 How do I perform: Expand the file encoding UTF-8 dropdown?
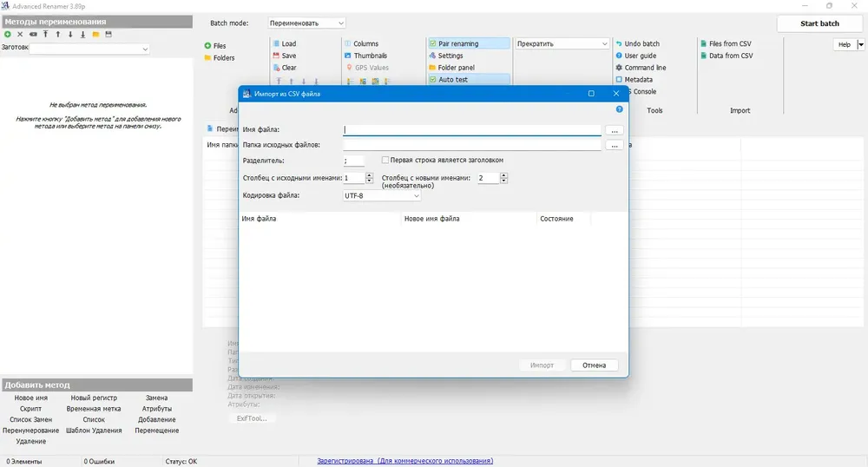(x=382, y=196)
